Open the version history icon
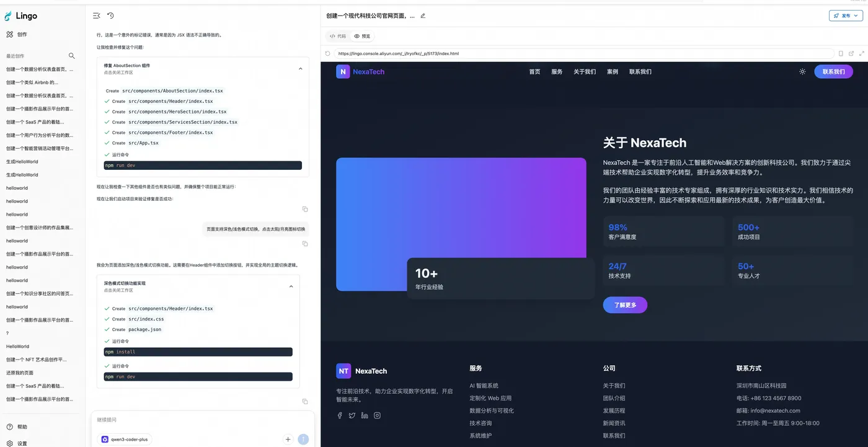The image size is (868, 447). [110, 15]
